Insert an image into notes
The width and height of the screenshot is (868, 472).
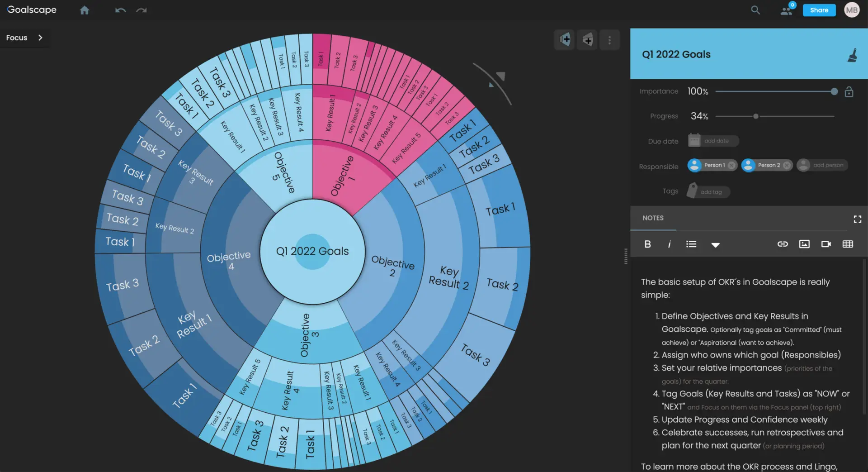[x=804, y=244]
